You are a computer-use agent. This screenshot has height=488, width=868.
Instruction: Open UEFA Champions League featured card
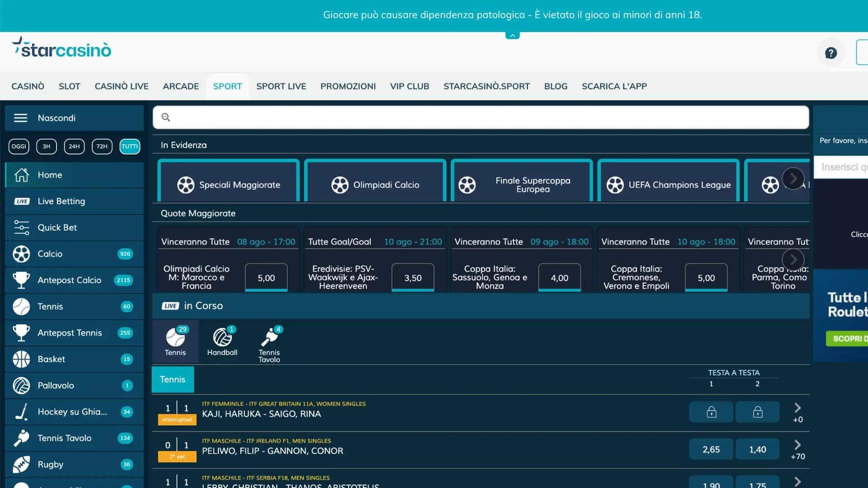tap(668, 185)
